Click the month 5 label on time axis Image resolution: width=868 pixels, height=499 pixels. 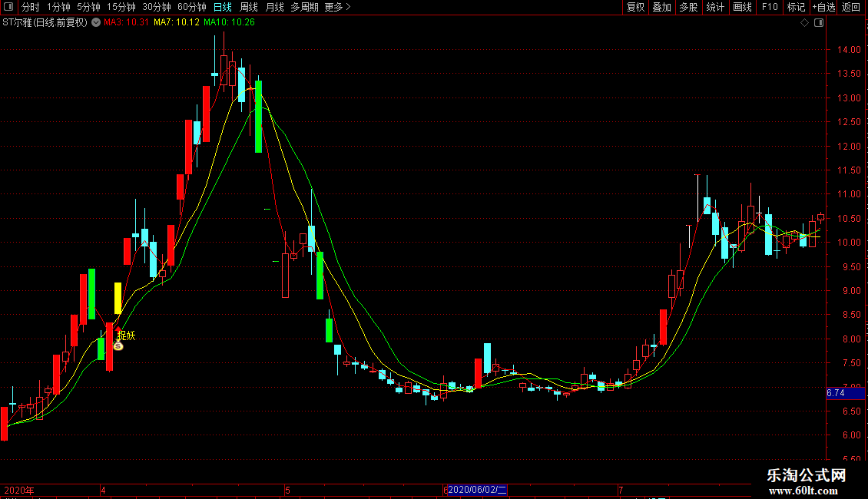[x=287, y=490]
